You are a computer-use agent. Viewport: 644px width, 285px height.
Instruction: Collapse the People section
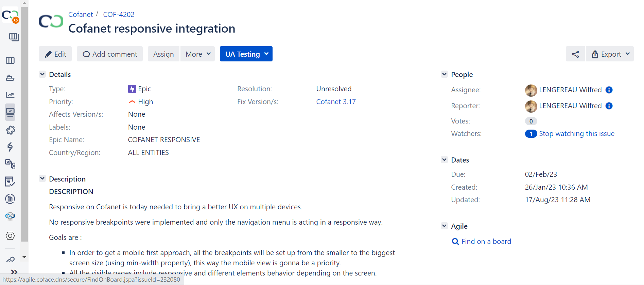pos(444,74)
